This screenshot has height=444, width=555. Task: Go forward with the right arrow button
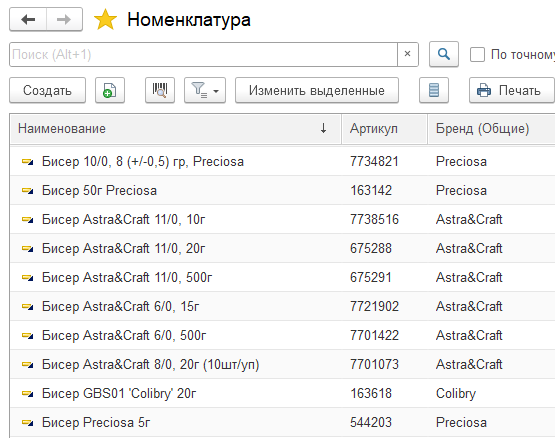pyautogui.click(x=64, y=19)
